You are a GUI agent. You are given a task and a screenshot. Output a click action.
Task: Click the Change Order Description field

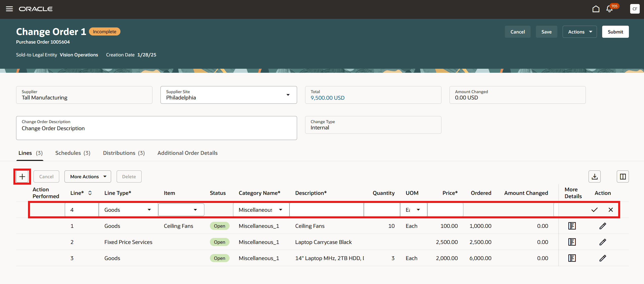(156, 128)
